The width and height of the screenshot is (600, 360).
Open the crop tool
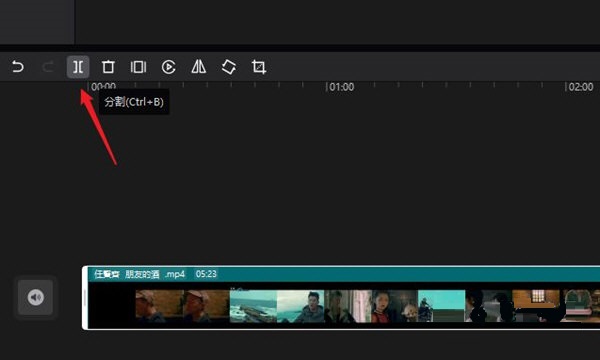[x=259, y=67]
